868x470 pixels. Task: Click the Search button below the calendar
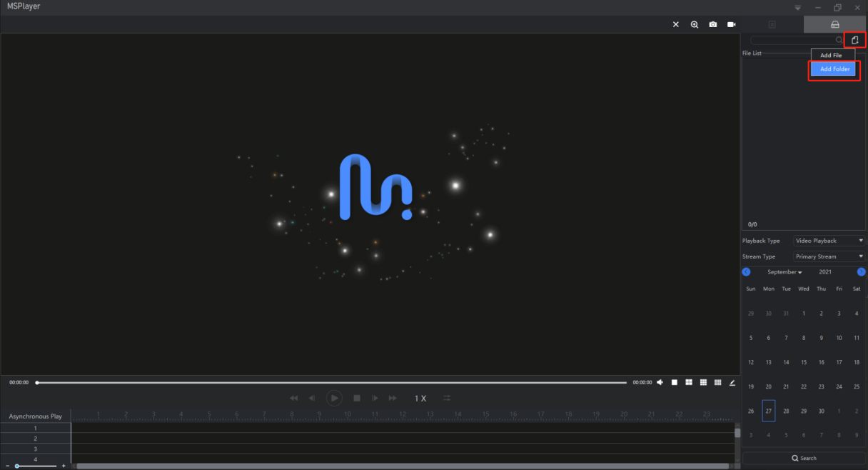click(x=804, y=458)
